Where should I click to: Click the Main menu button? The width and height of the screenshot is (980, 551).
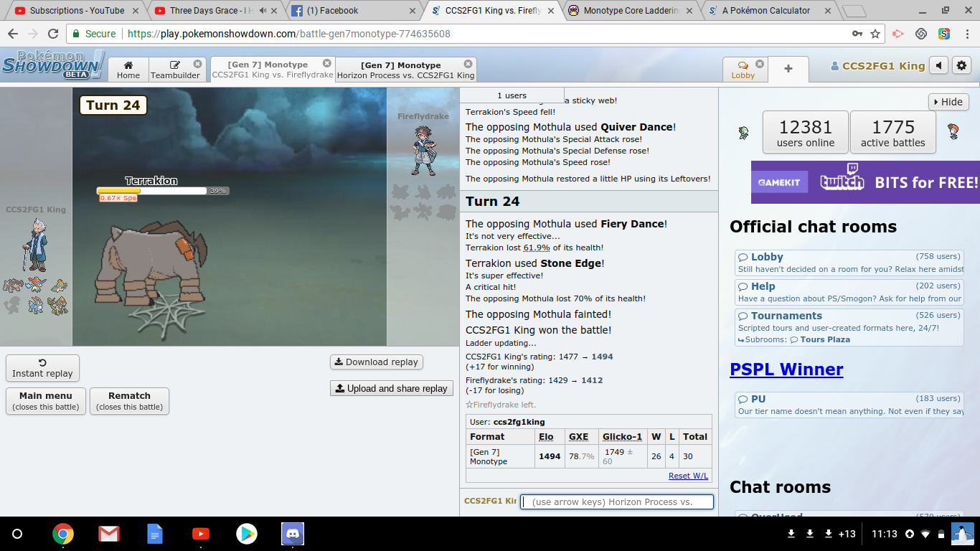pos(46,401)
